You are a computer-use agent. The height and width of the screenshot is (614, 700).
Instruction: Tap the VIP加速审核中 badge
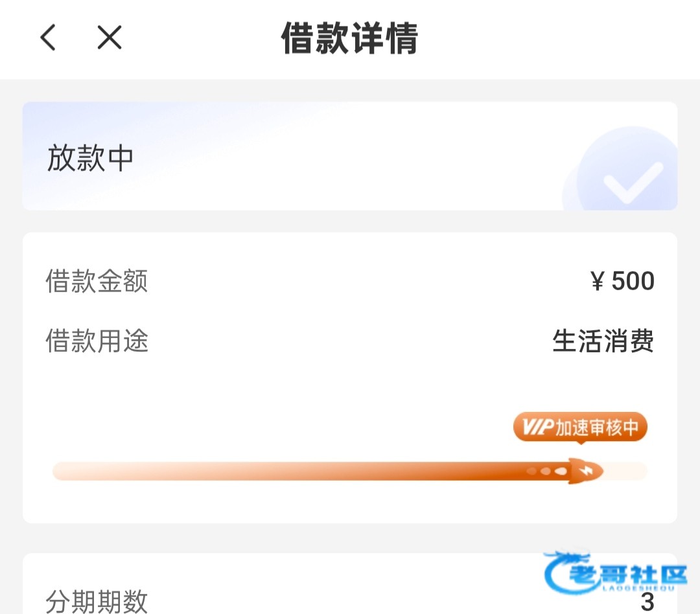point(580,427)
